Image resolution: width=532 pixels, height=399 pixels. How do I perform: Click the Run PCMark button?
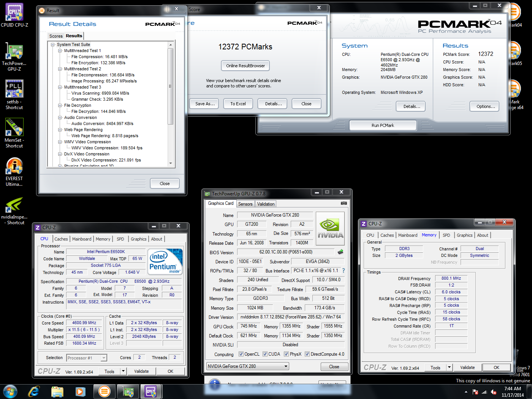pos(383,125)
